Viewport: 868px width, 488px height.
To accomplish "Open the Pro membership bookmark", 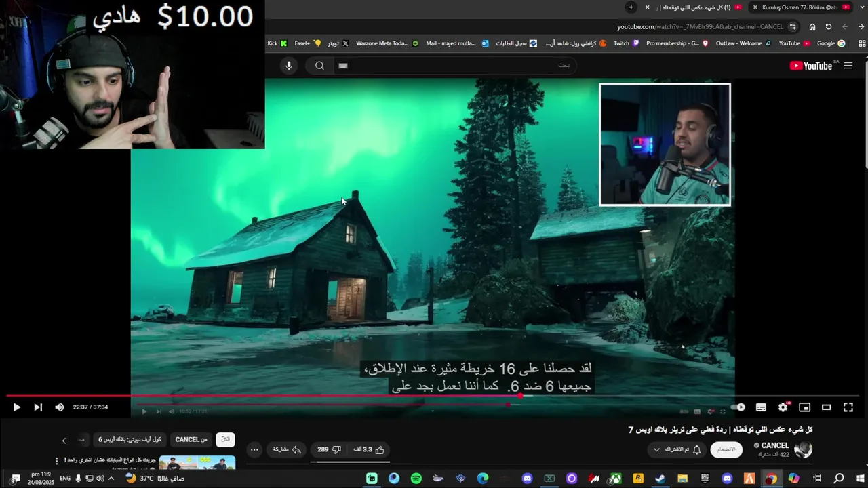I will [x=677, y=43].
